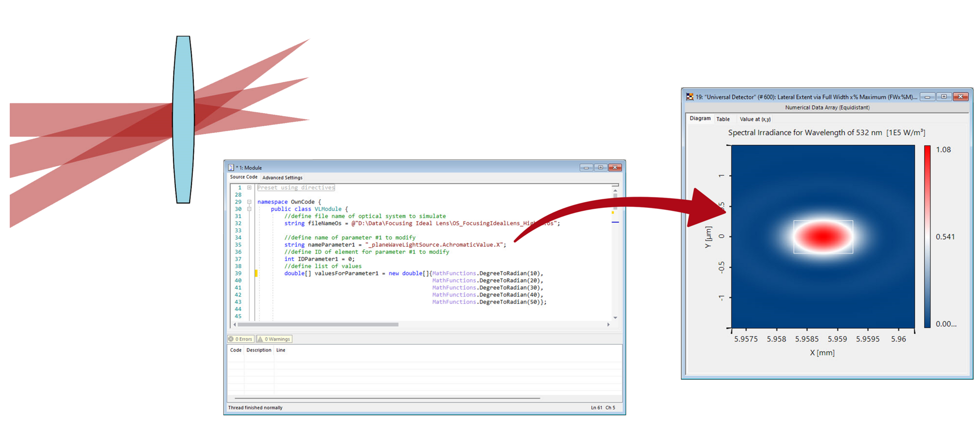This screenshot has height=444, width=980.
Task: Click the scroll-right arrow under the code
Action: point(608,324)
